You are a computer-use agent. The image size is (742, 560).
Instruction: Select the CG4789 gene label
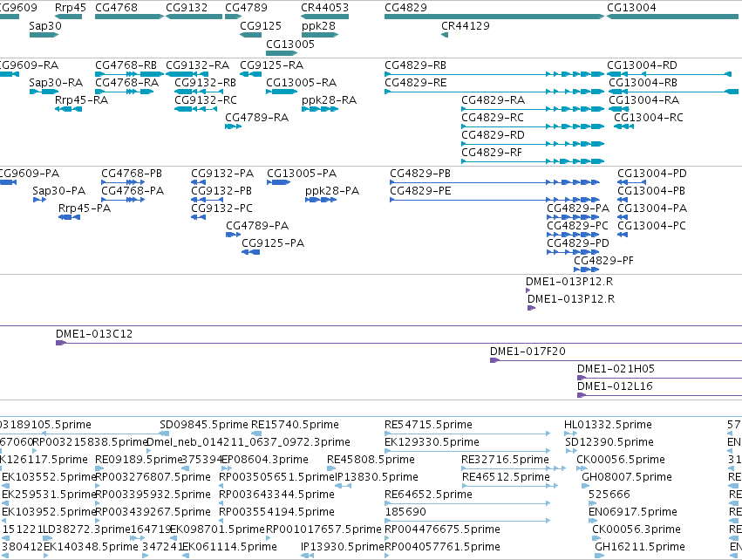click(246, 8)
